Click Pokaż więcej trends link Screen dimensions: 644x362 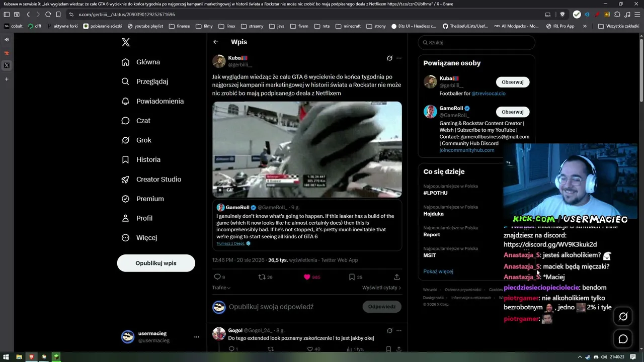[x=438, y=271]
